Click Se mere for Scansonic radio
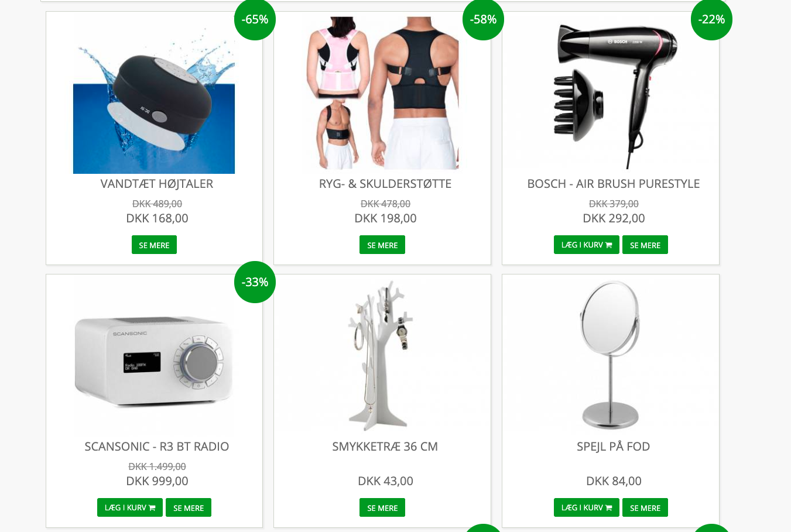 pyautogui.click(x=189, y=507)
